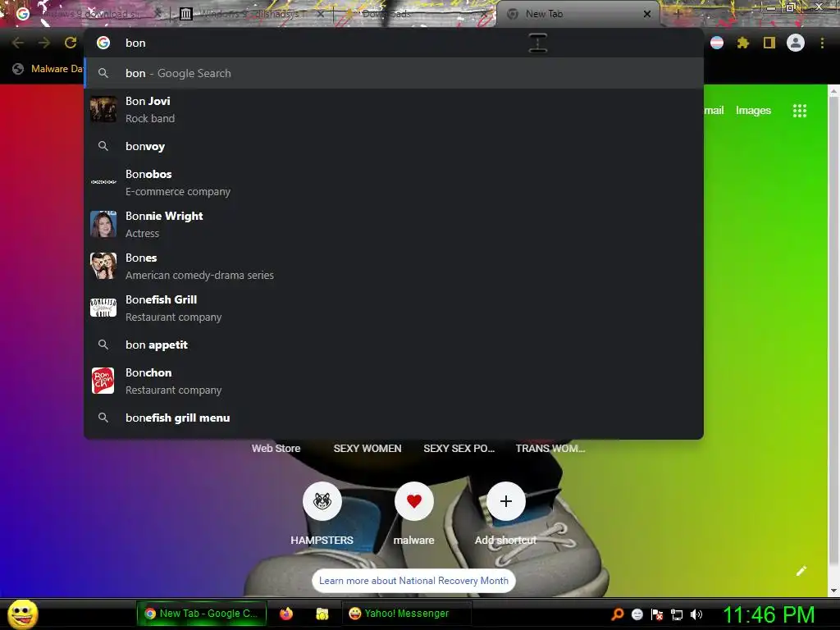The image size is (840, 630).
Task: Close the New Tab tab
Action: coord(647,14)
